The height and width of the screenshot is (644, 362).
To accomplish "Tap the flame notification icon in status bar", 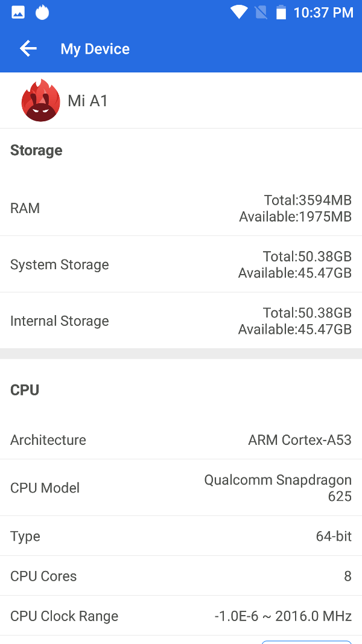I will point(42,12).
